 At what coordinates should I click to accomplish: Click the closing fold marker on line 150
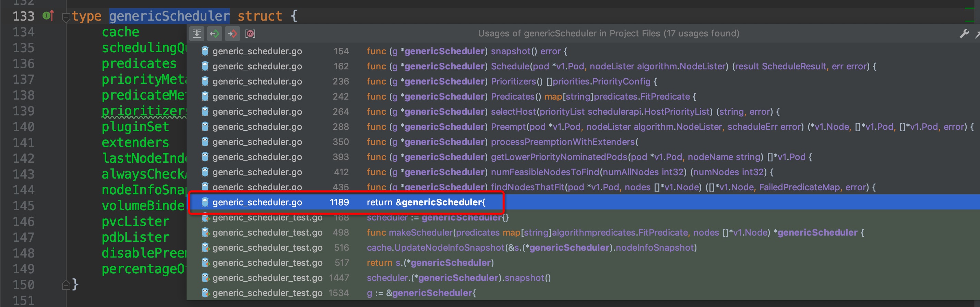click(x=66, y=285)
